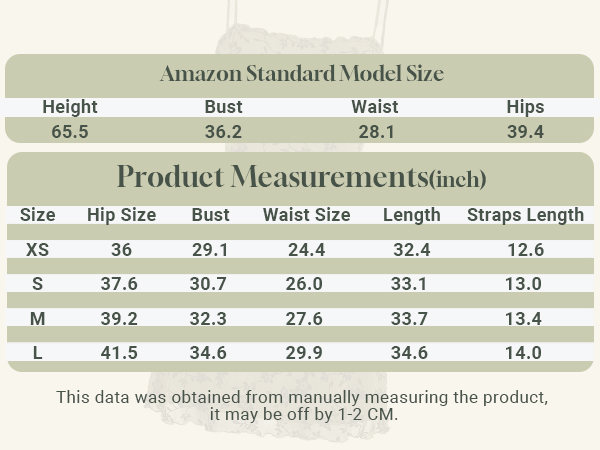Click XS length value 32.4

[412, 250]
